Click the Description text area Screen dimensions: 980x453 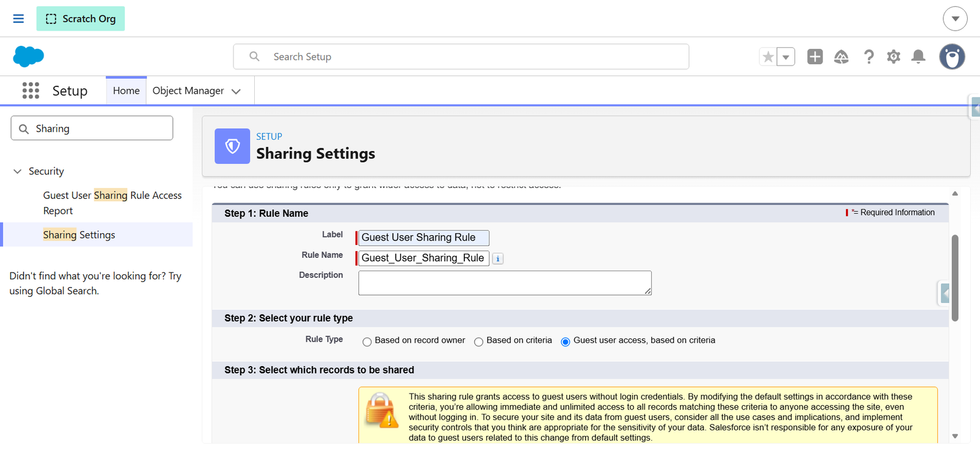[x=505, y=283]
